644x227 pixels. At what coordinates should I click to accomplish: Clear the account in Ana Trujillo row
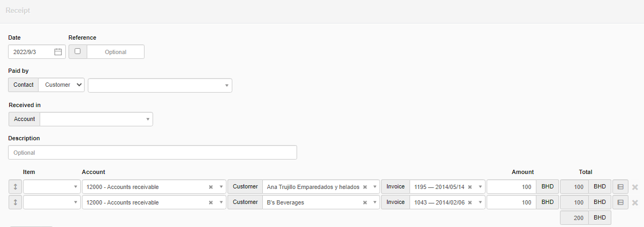point(211,187)
